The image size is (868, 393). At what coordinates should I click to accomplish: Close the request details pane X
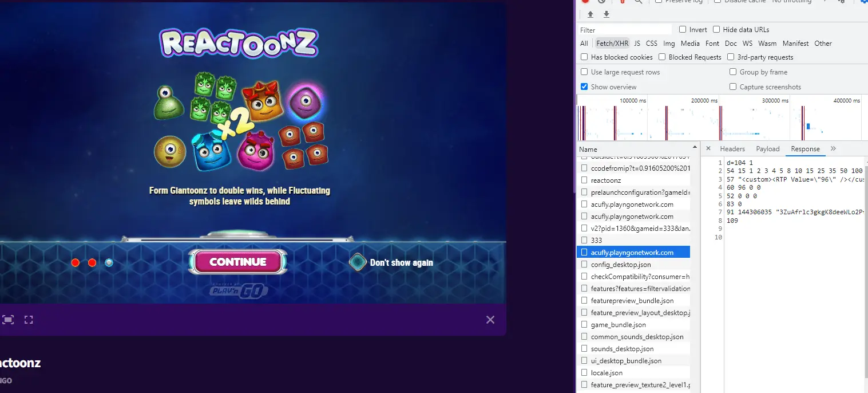click(x=708, y=148)
